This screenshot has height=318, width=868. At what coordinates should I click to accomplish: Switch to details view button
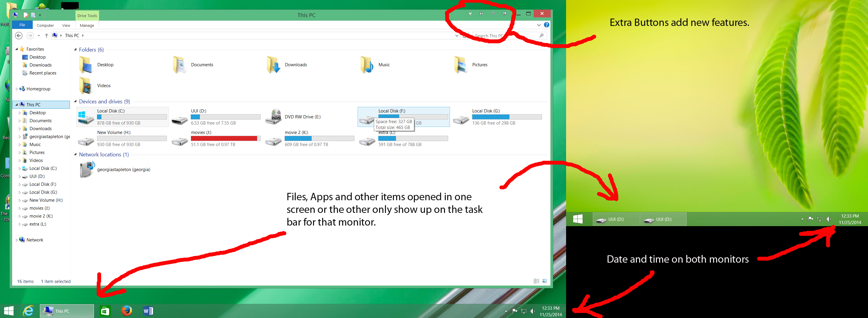536,281
